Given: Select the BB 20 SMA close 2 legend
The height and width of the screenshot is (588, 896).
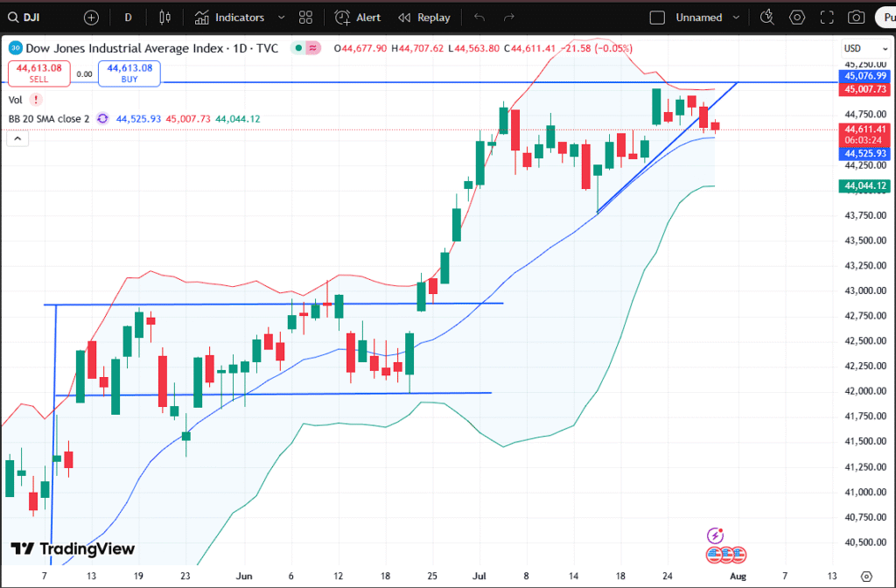Looking at the screenshot, I should 49,119.
